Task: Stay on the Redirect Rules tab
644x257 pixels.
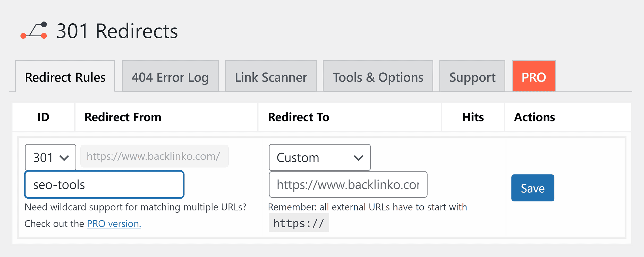Action: pyautogui.click(x=65, y=77)
